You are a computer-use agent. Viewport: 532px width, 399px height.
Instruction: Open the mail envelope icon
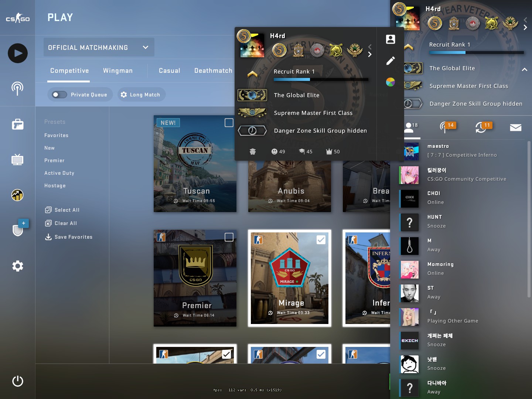515,127
